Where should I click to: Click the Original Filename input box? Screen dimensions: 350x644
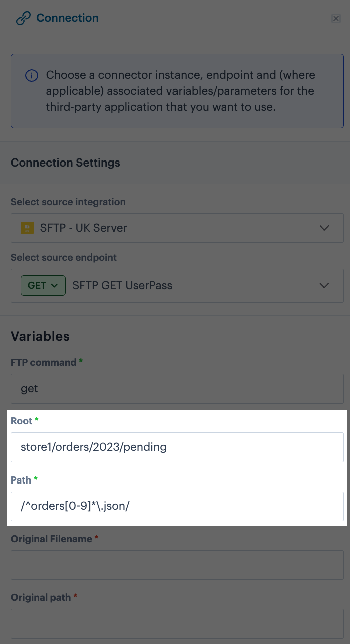point(177,565)
